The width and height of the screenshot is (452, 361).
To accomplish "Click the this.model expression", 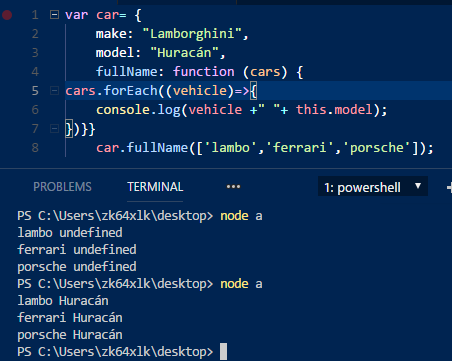I will (334, 110).
